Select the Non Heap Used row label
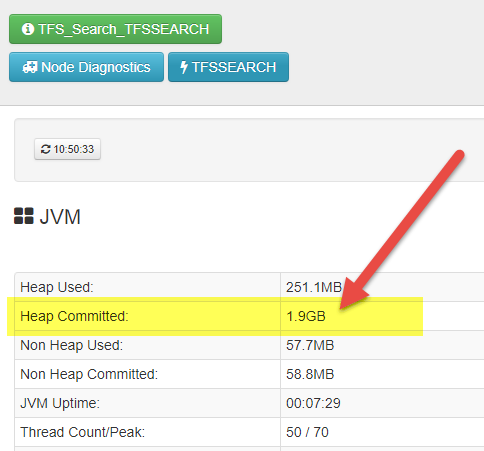484x451 pixels. click(x=72, y=345)
